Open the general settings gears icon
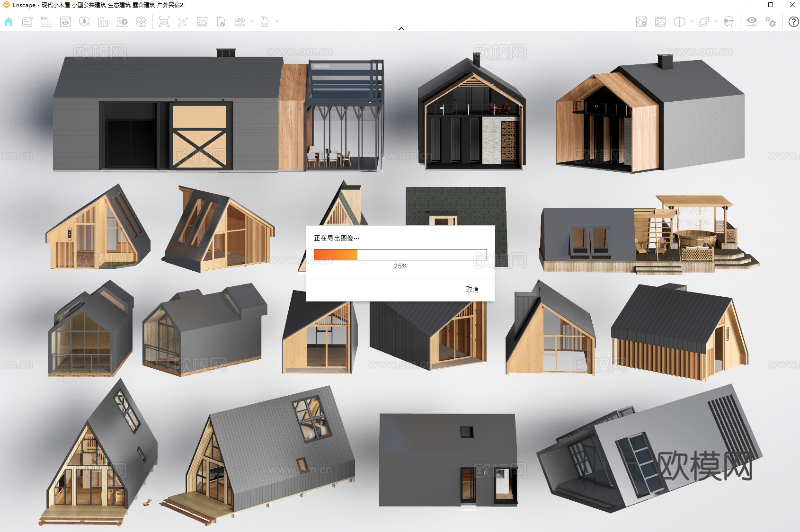800x532 pixels. click(771, 22)
